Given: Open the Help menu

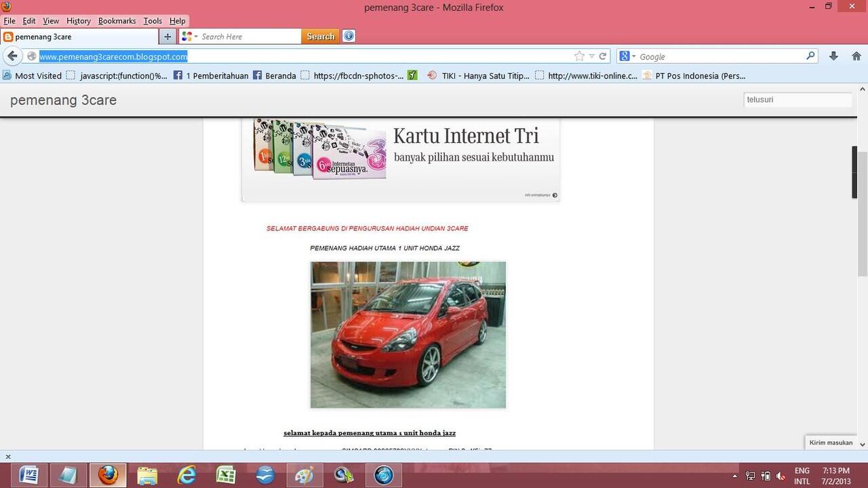Looking at the screenshot, I should [177, 21].
